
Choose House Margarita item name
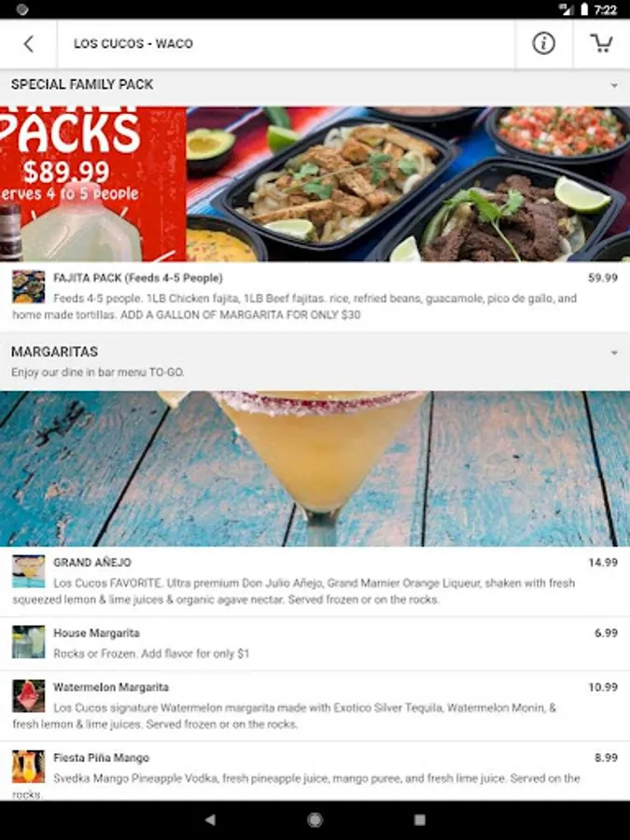(96, 633)
